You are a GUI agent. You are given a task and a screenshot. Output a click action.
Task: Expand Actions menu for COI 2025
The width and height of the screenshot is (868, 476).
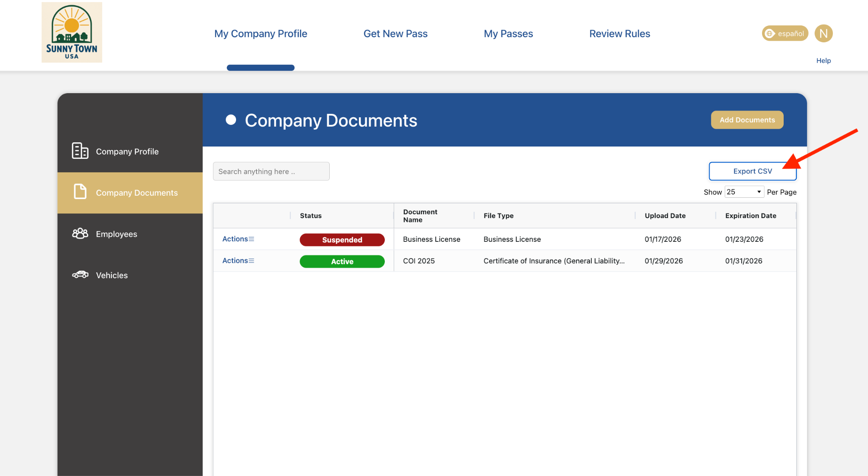coord(238,261)
